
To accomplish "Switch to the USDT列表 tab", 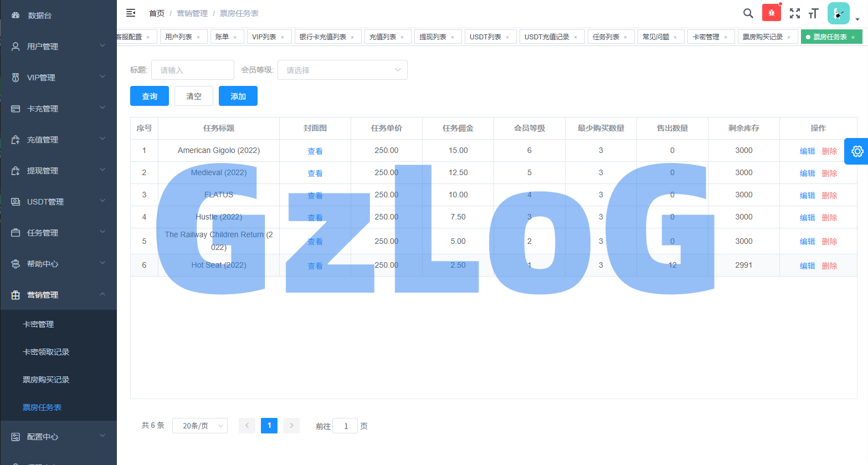I will [485, 37].
